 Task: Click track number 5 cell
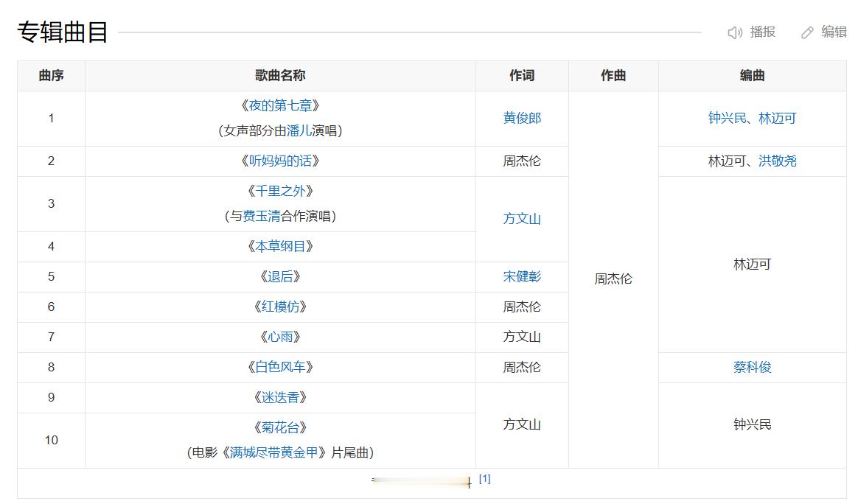[51, 276]
